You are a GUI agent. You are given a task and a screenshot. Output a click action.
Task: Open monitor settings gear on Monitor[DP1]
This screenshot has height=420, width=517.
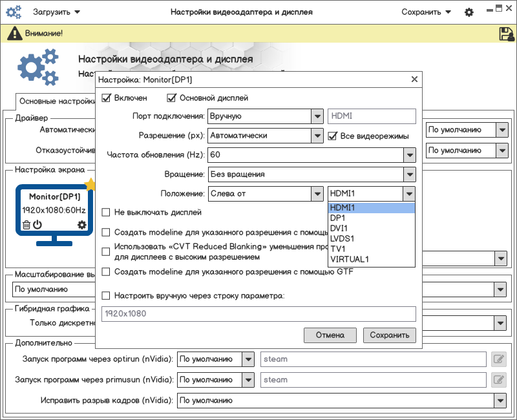(81, 225)
